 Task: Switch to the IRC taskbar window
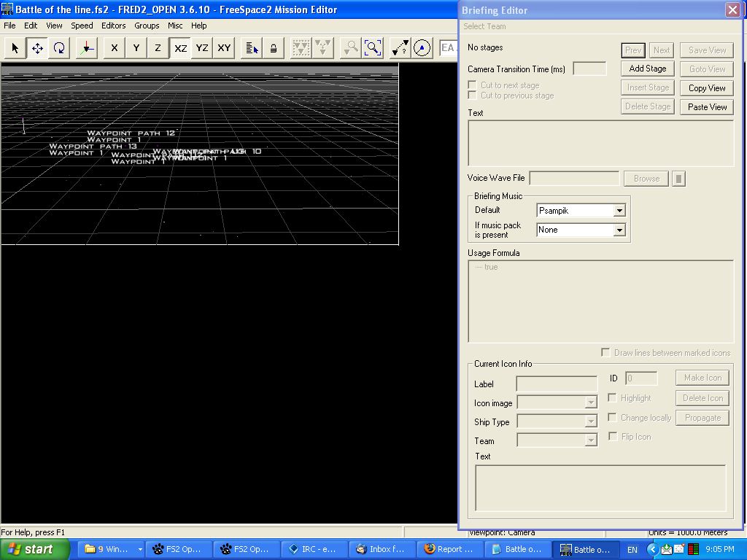[314, 549]
